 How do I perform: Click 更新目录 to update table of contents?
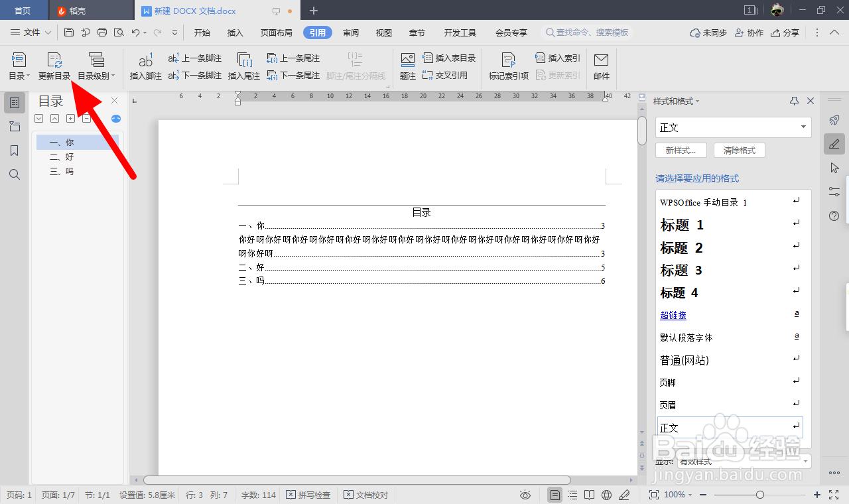click(x=54, y=67)
